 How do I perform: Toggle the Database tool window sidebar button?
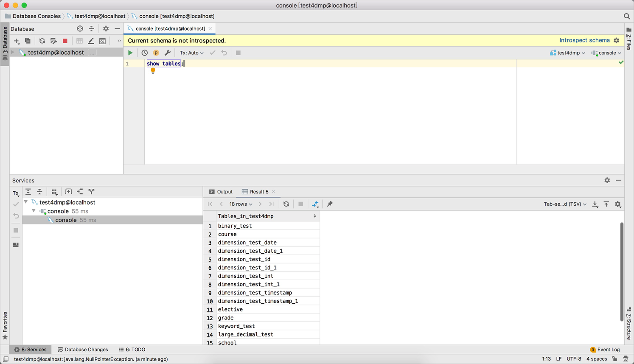[x=5, y=42]
